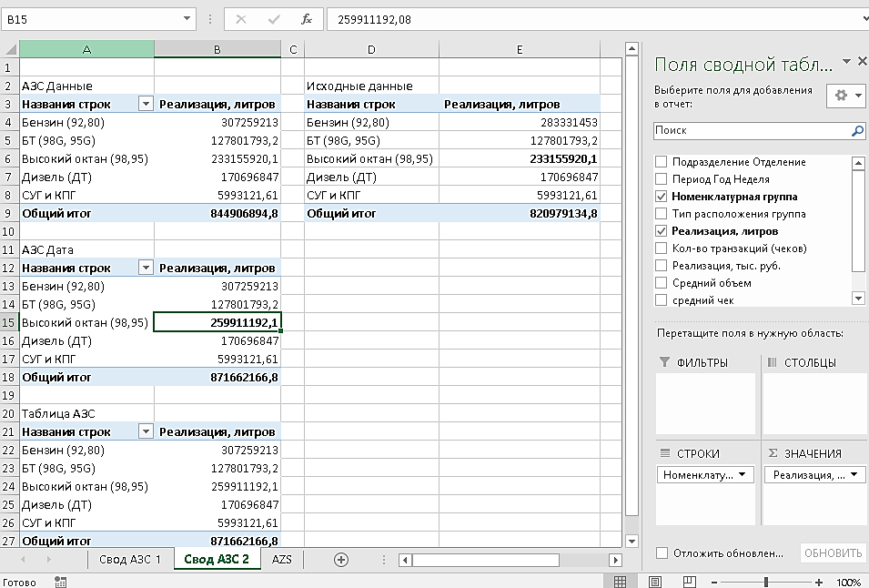This screenshot has height=588, width=869.
Task: Switch to Normal view in status bar
Action: tap(621, 582)
